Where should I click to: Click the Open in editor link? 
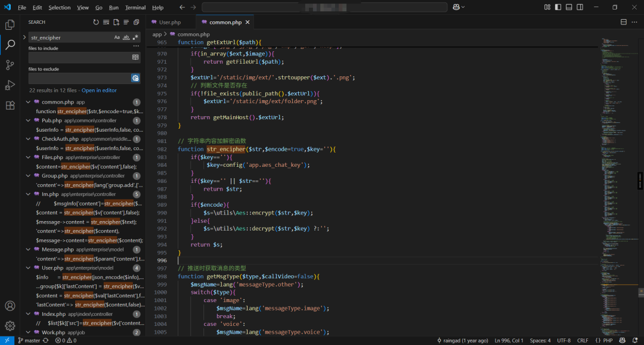pos(99,91)
